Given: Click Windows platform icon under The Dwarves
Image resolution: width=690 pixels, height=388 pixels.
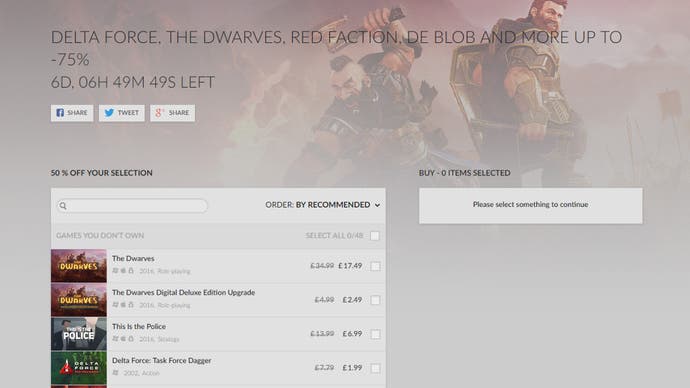Looking at the screenshot, I should 115,271.
